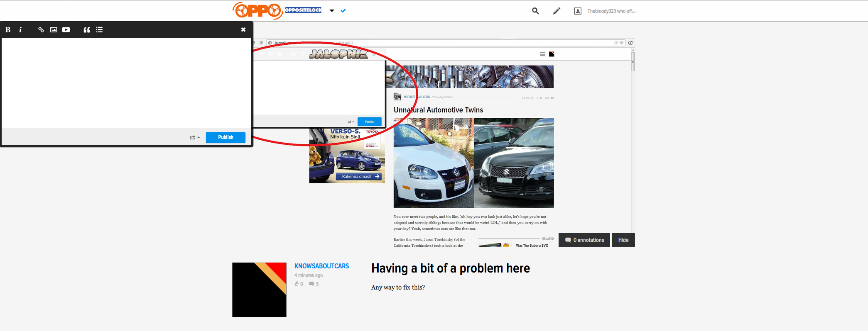The image size is (868, 331).
Task: Click the text Any way to fix this?
Action: point(398,287)
